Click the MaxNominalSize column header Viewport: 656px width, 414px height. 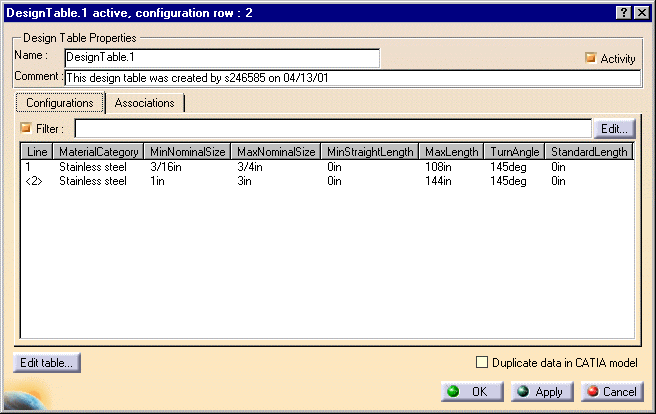coord(276,151)
